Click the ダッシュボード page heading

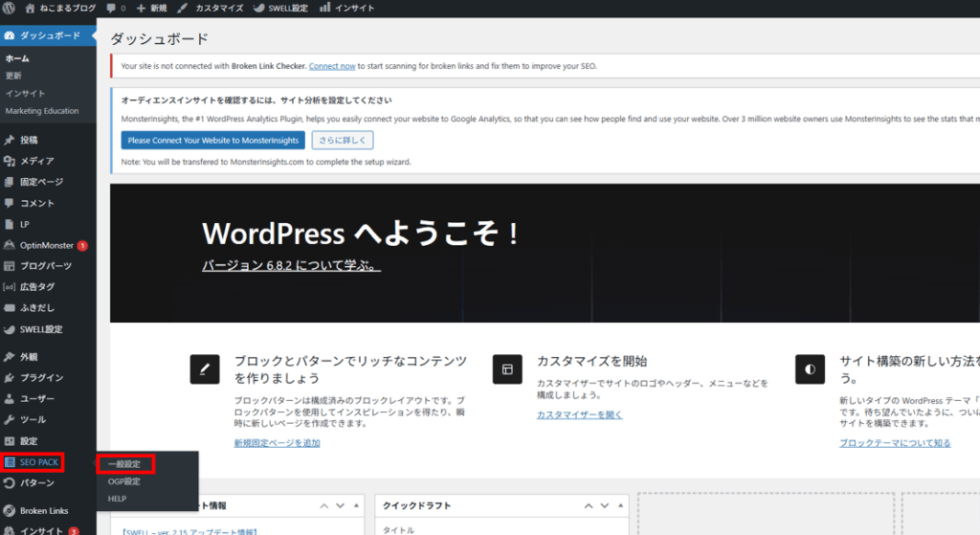tap(160, 38)
